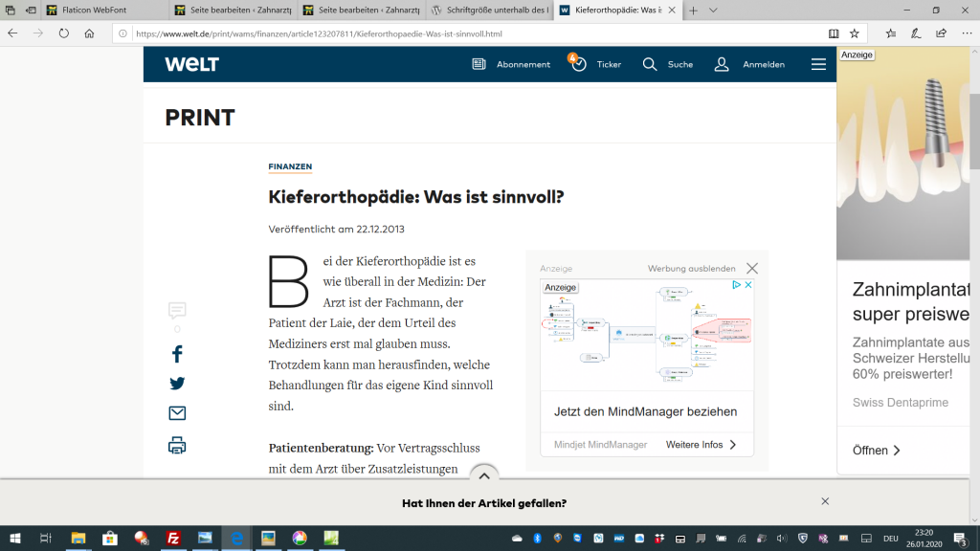Share this page via share icon

coord(942,33)
